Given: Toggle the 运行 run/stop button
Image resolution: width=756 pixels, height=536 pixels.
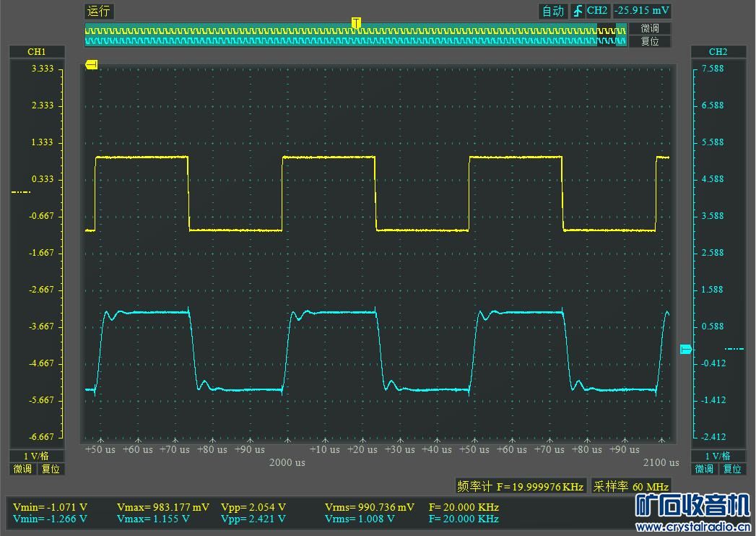Looking at the screenshot, I should tap(99, 11).
